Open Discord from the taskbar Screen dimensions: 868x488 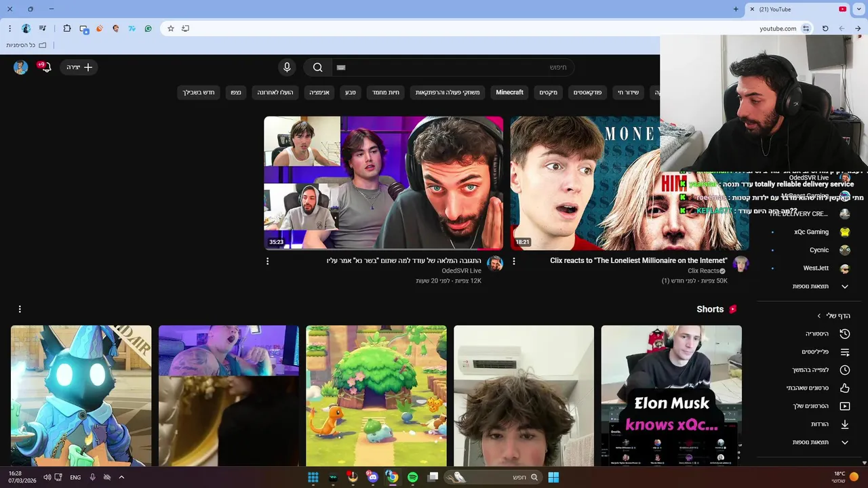click(x=372, y=477)
